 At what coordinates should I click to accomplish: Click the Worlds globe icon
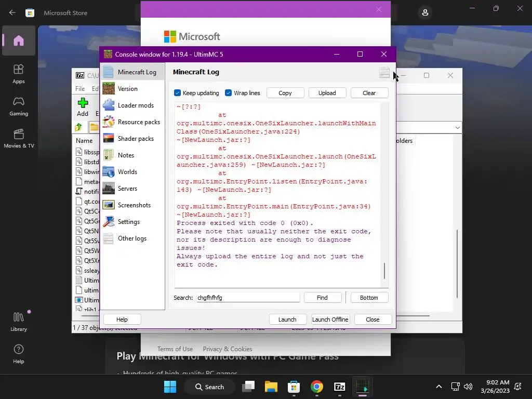(x=109, y=171)
